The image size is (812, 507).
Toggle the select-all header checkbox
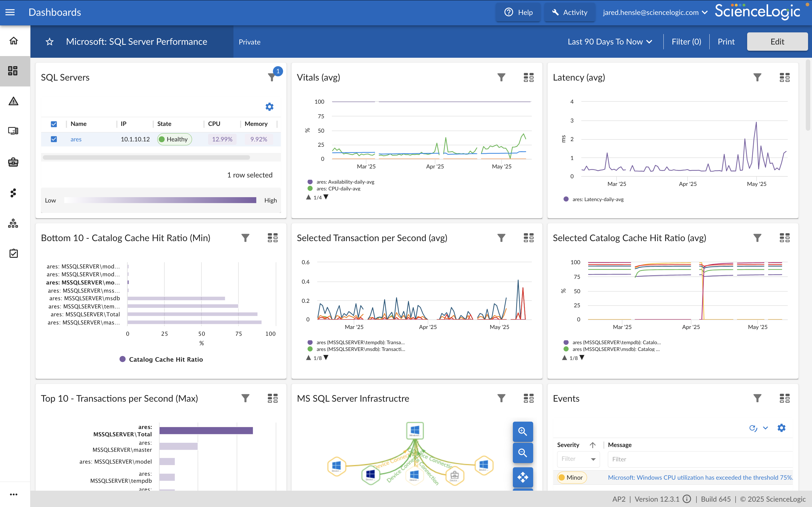(54, 124)
